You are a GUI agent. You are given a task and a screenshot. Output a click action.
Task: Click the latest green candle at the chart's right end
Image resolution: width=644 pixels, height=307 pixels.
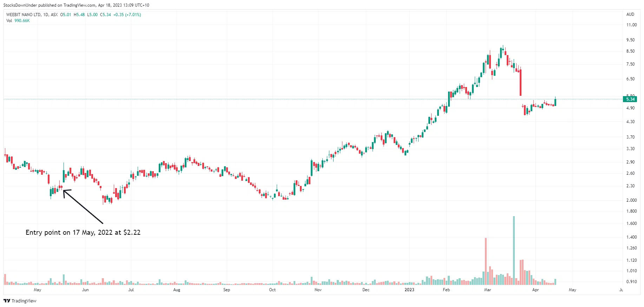tap(555, 102)
